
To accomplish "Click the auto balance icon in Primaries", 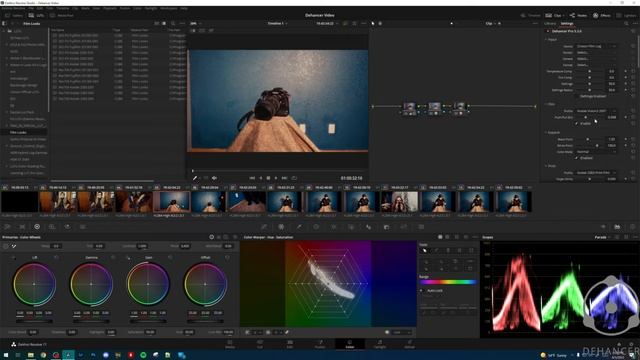I will [6, 246].
